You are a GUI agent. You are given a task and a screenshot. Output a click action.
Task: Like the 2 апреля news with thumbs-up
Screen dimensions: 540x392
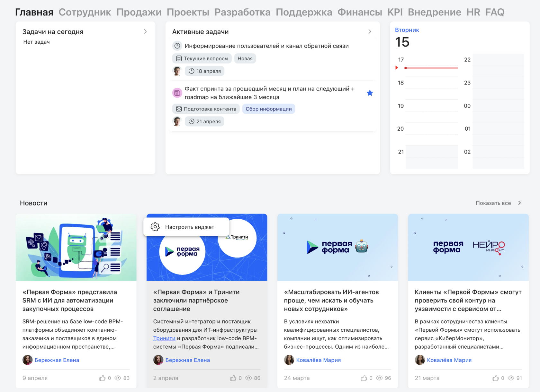coord(233,378)
